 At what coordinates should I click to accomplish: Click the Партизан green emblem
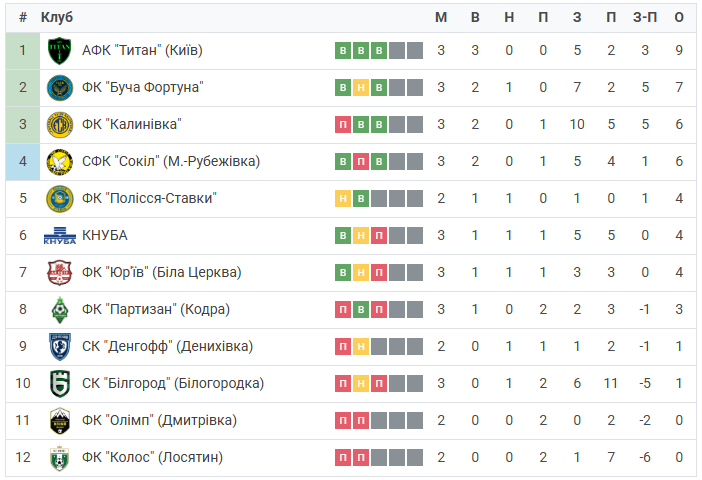(x=60, y=310)
